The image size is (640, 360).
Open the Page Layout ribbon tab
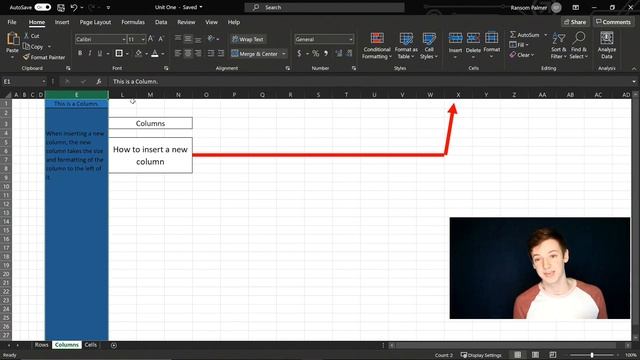[x=95, y=22]
